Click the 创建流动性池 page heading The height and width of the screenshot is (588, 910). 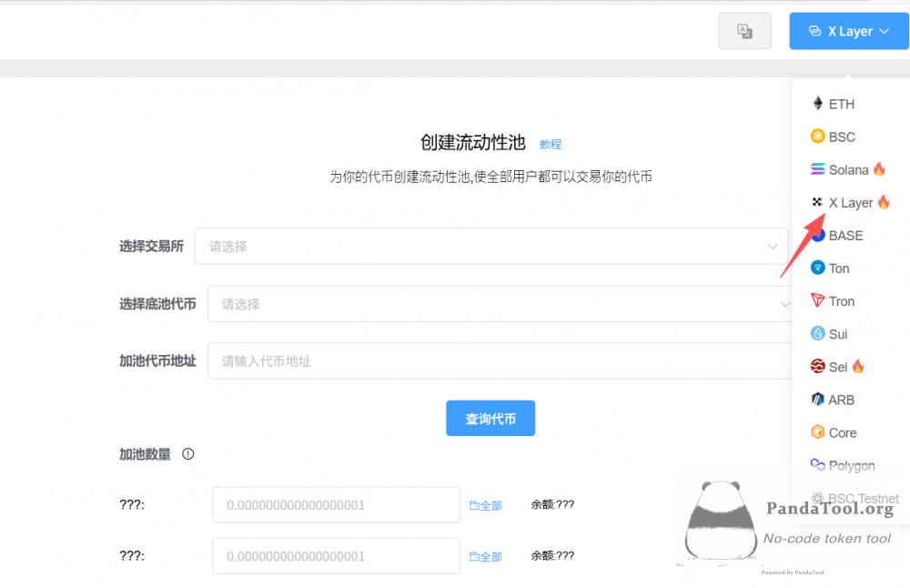click(x=473, y=142)
